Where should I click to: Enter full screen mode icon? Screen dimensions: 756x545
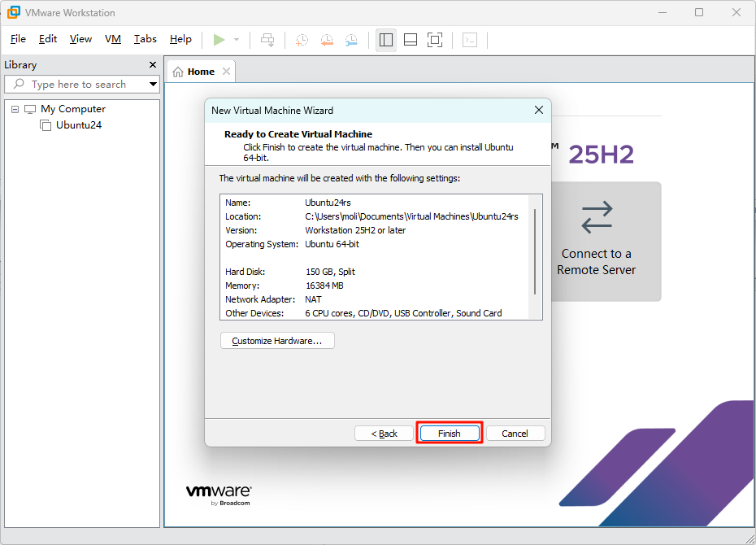[x=435, y=40]
